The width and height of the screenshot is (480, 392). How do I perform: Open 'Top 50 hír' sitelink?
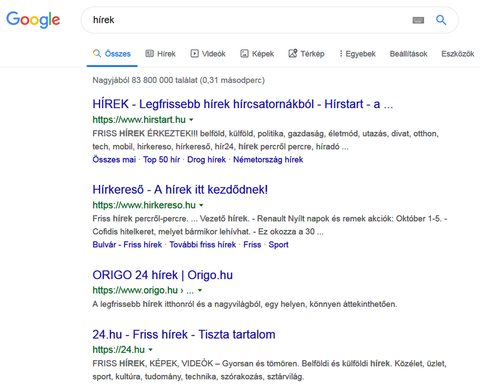[161, 160]
